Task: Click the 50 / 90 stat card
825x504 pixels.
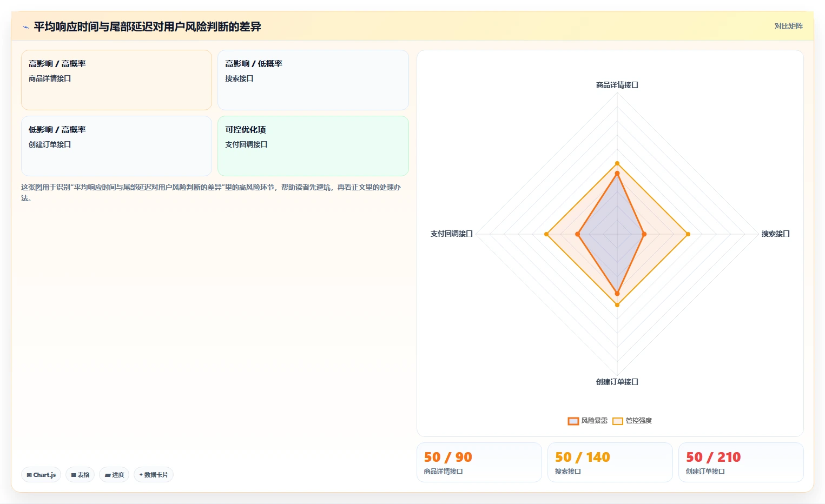Action: click(x=479, y=462)
